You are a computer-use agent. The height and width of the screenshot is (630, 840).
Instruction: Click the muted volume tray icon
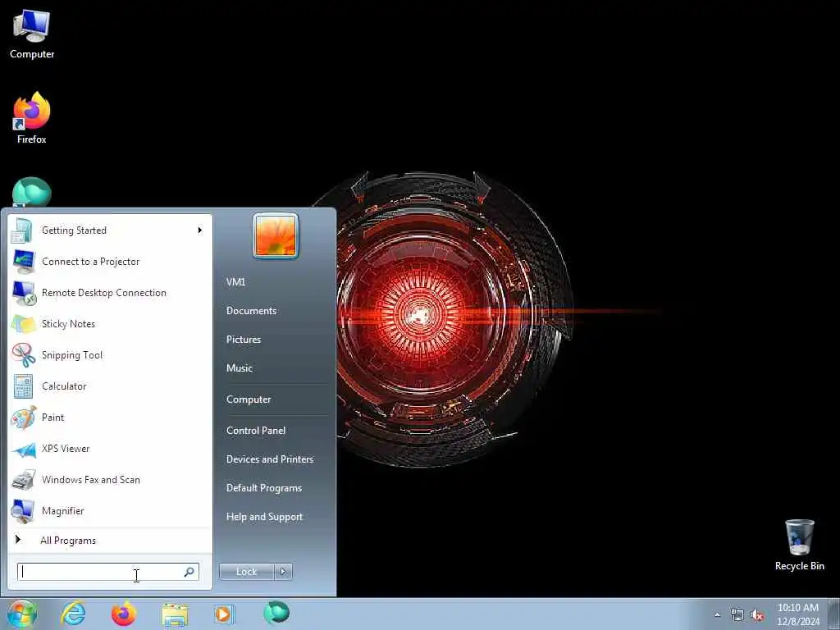(757, 615)
